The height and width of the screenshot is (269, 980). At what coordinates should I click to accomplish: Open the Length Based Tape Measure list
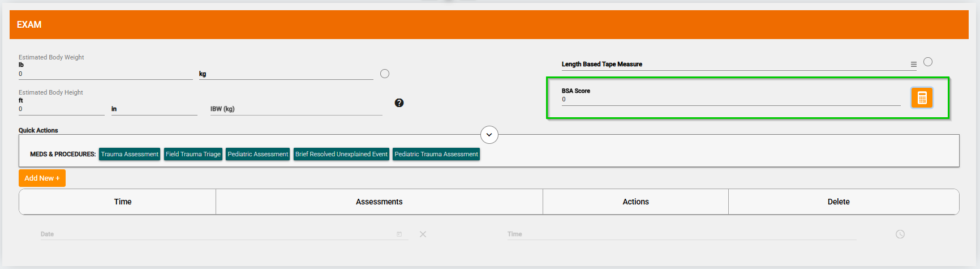pos(913,65)
